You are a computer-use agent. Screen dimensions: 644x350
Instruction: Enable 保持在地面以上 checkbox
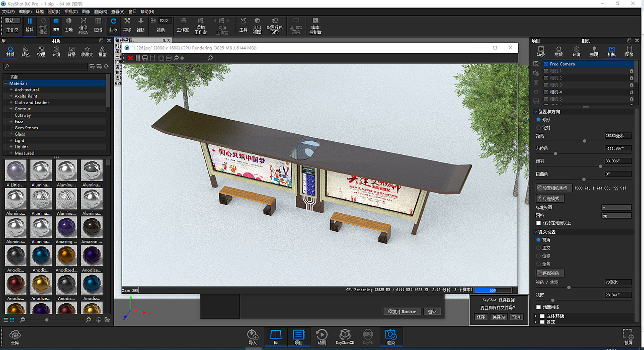[x=538, y=223]
